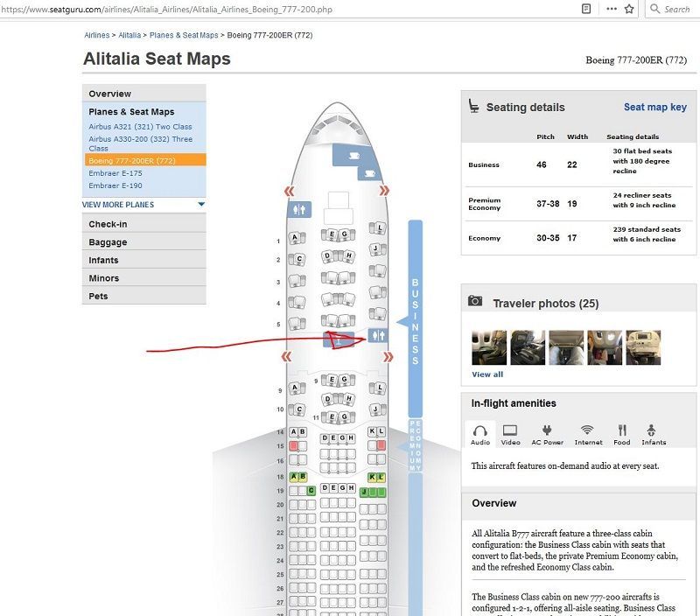The width and height of the screenshot is (700, 616).
Task: Show AC Power amenity details
Action: (548, 434)
